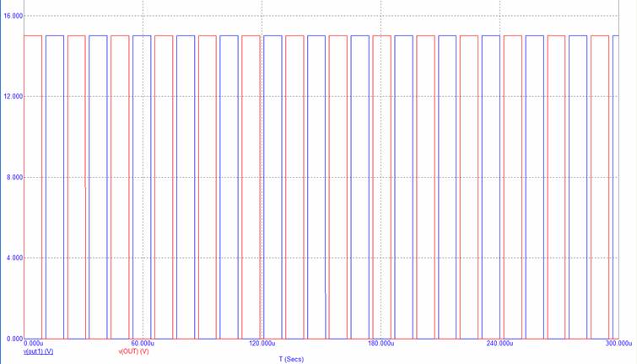Click the 180.000u time axis label
Screen dimensions: 637x364
tap(381, 344)
